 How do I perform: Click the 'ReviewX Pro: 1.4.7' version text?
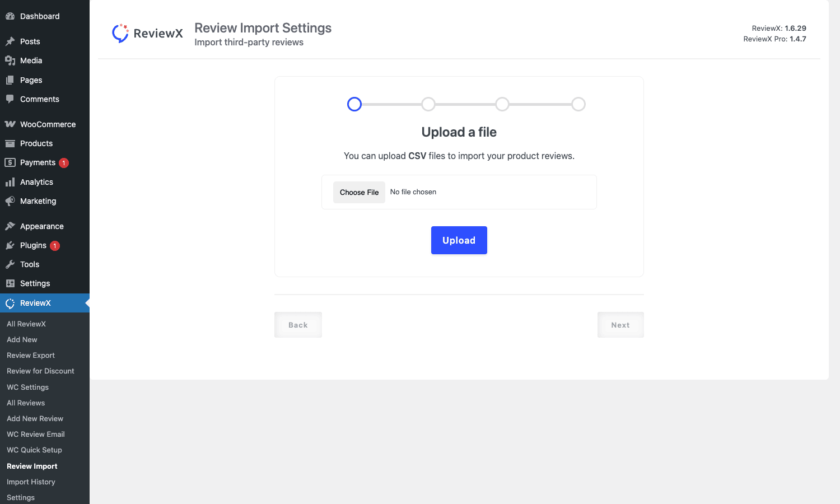pyautogui.click(x=774, y=39)
